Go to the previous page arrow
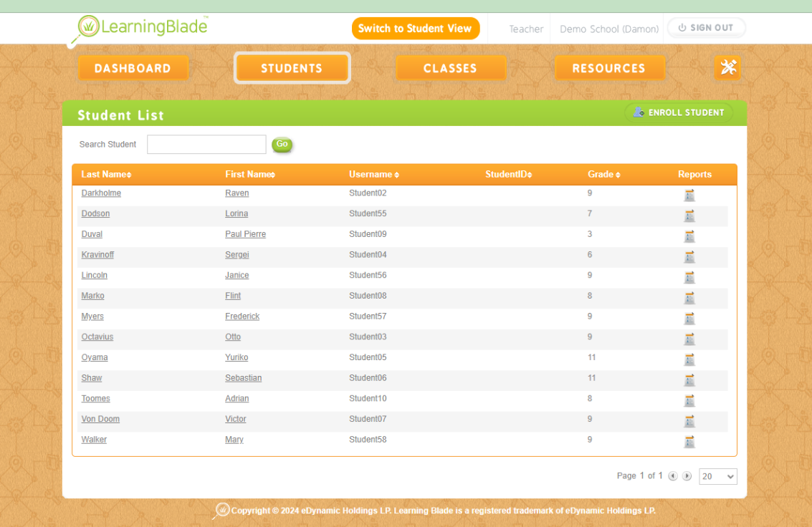The width and height of the screenshot is (812, 527). [672, 476]
